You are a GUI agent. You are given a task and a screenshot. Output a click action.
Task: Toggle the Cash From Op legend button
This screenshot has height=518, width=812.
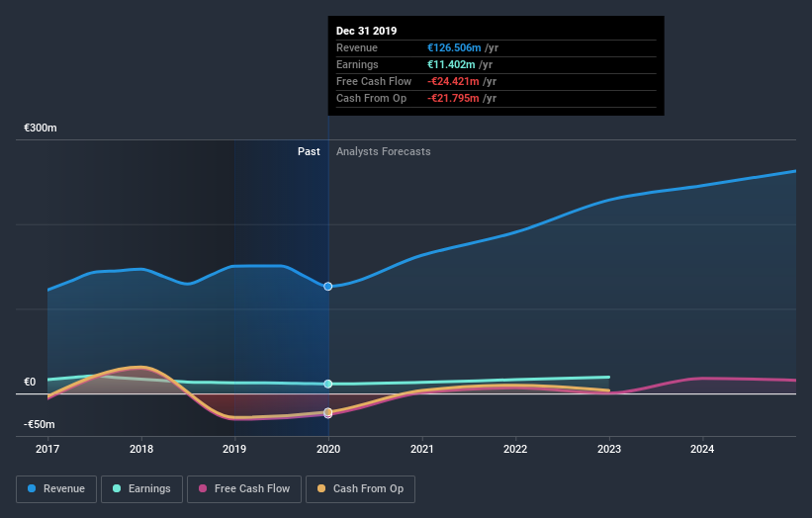pos(360,489)
